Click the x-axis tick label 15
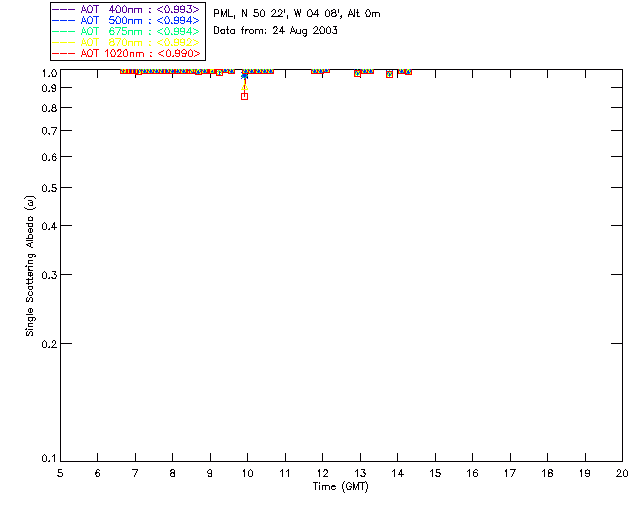Screen dimensions: 640x512 pyautogui.click(x=435, y=473)
